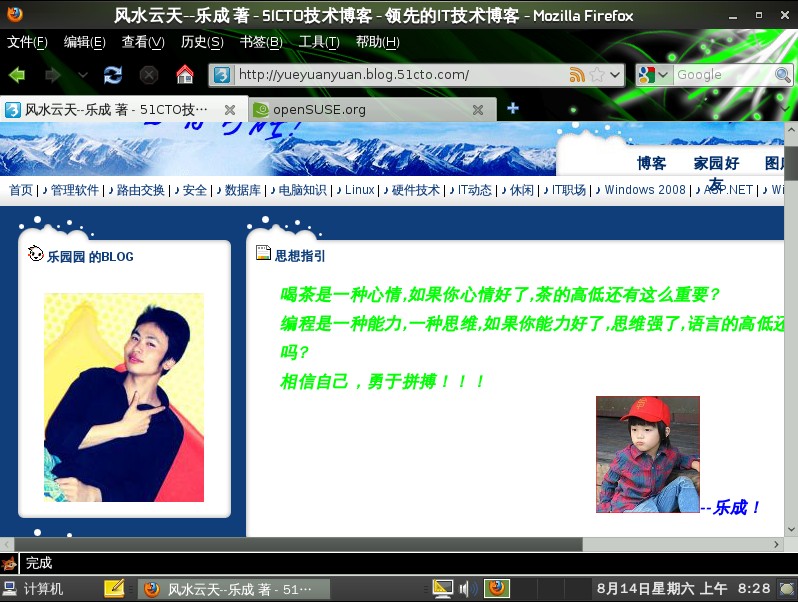This screenshot has width=798, height=602.
Task: Click the volume speaker tray icon
Action: 468,589
